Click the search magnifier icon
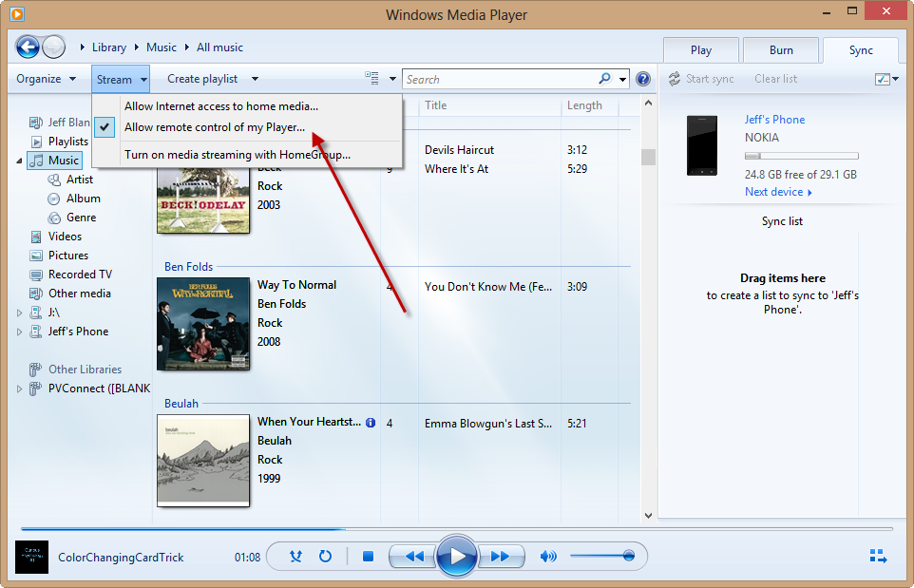914x588 pixels. coord(605,79)
